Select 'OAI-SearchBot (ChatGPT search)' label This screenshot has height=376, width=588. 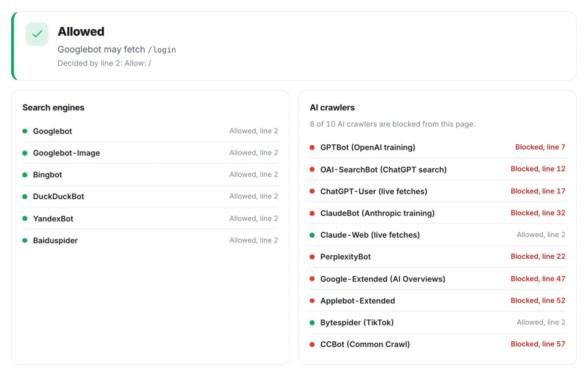pos(384,170)
